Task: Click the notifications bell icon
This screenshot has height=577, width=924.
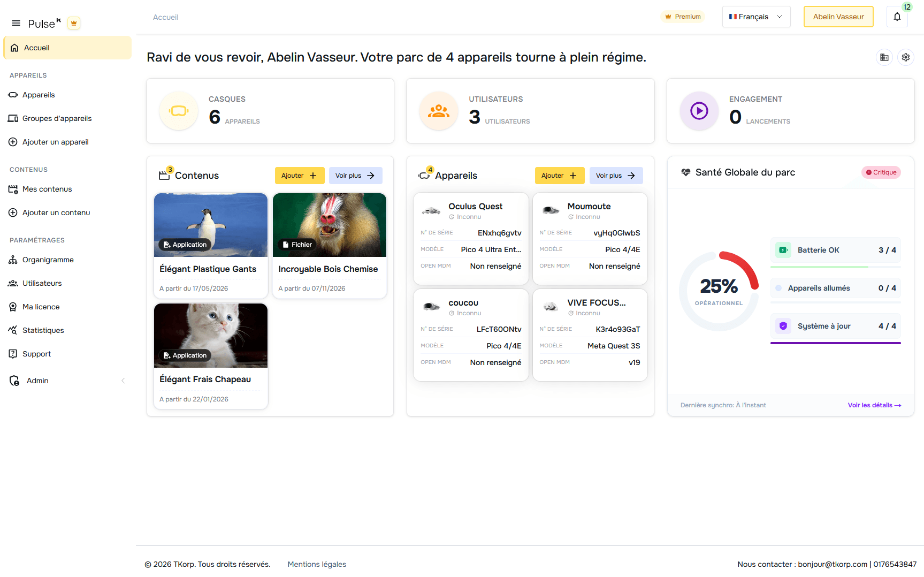Action: [897, 17]
